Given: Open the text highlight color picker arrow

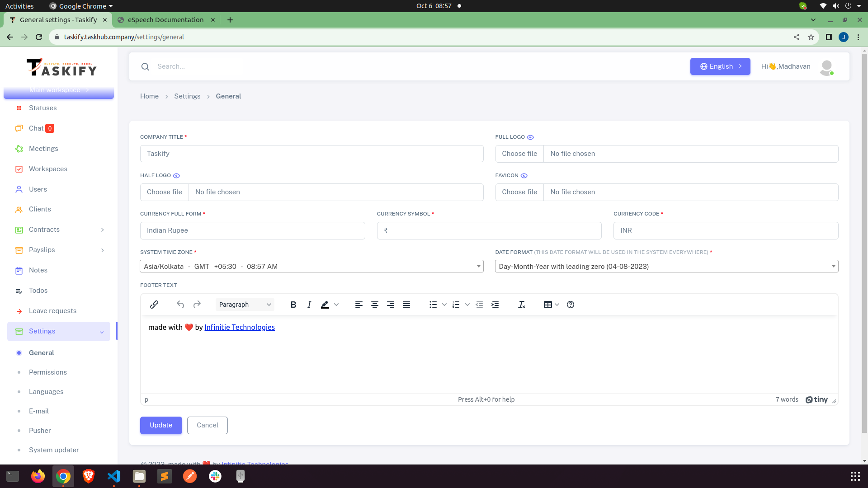Looking at the screenshot, I should [336, 305].
